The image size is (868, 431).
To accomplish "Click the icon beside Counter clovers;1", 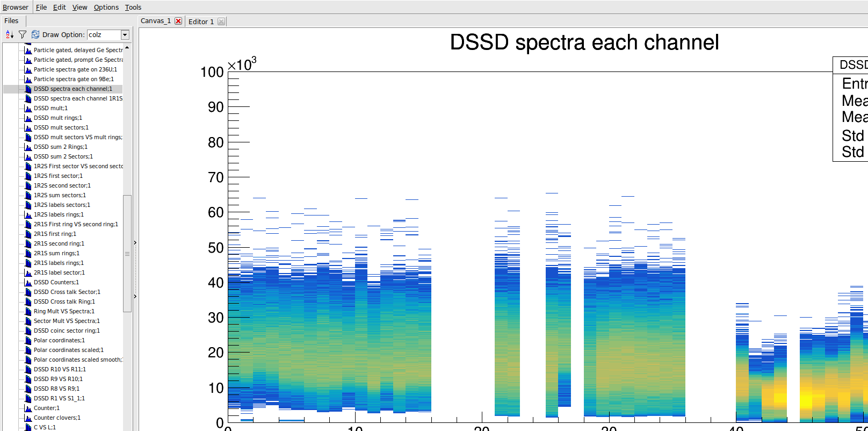I will pyautogui.click(x=28, y=418).
